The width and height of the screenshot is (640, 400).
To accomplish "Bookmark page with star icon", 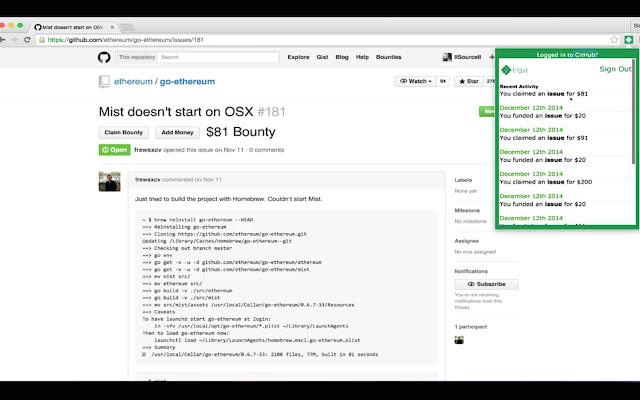I will click(x=614, y=40).
